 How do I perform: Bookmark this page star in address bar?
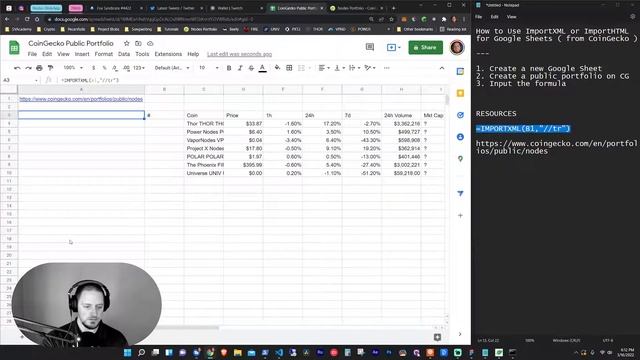click(391, 19)
